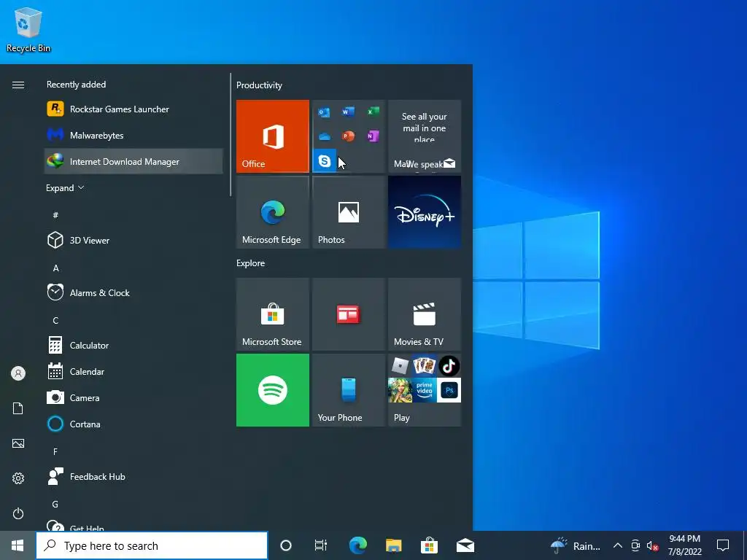
Task: Select the Recycle Bin desktop icon
Action: click(x=28, y=30)
